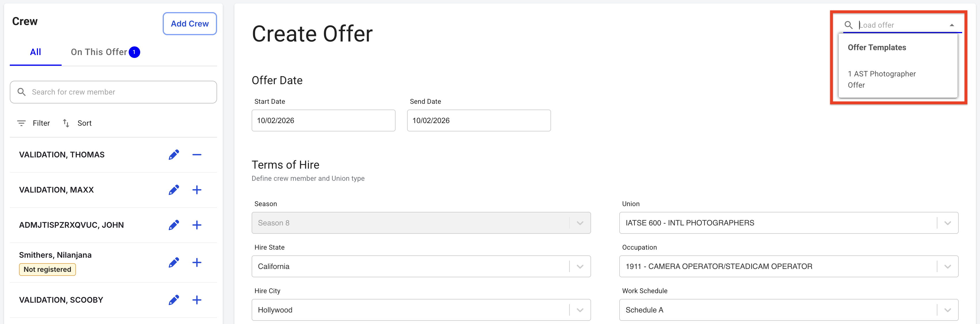Click the Send Date field
The height and width of the screenshot is (324, 980).
[x=479, y=120]
